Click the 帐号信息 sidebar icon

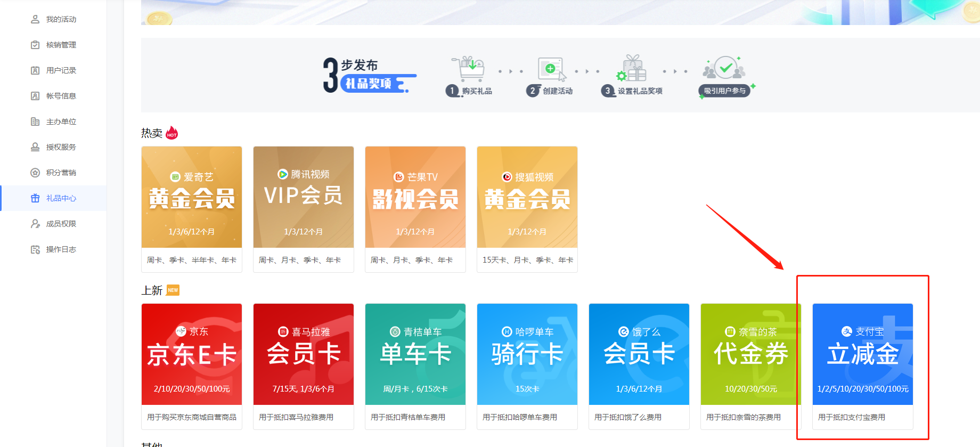35,96
